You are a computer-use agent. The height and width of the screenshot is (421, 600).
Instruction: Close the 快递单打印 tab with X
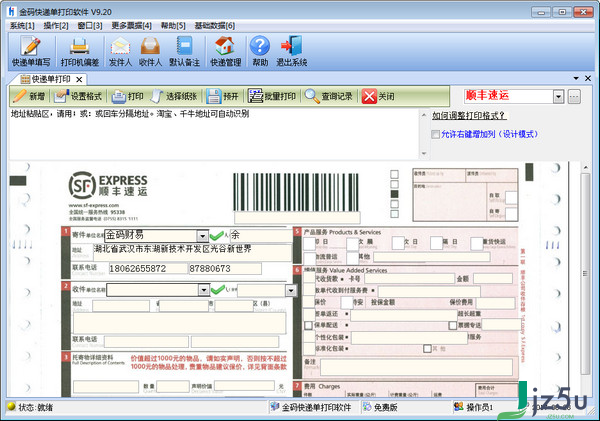pyautogui.click(x=79, y=80)
